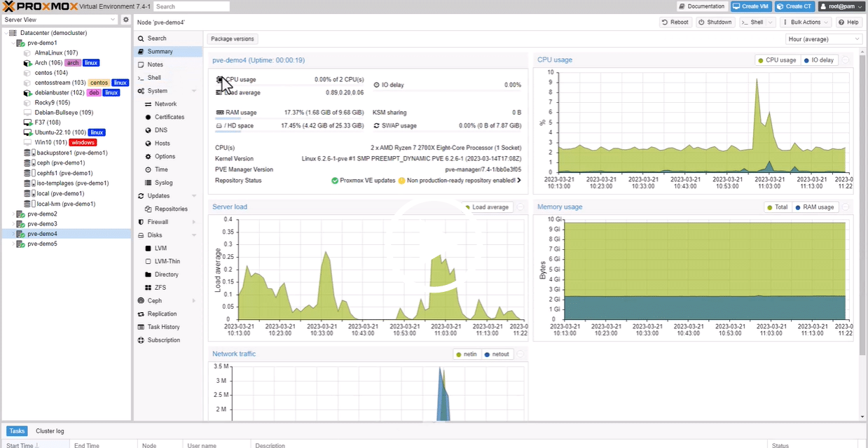The height and width of the screenshot is (448, 868).
Task: Click the iso-templages storage icon
Action: [x=28, y=183]
